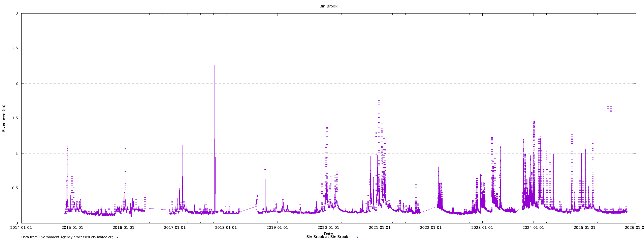Click the 'Bin Brook at Bin Brook' legend label
Screen dimensions: 644x242
pyautogui.click(x=327, y=237)
